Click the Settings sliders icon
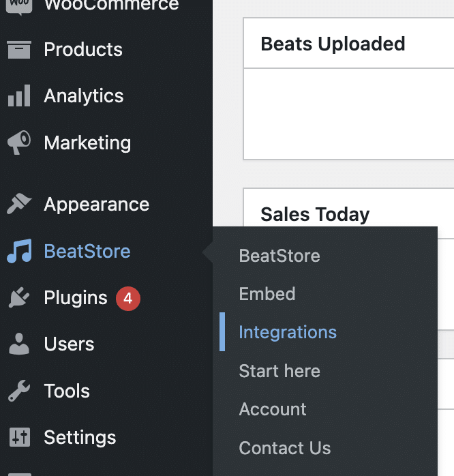Viewport: 454px width, 476px height. coord(20,437)
